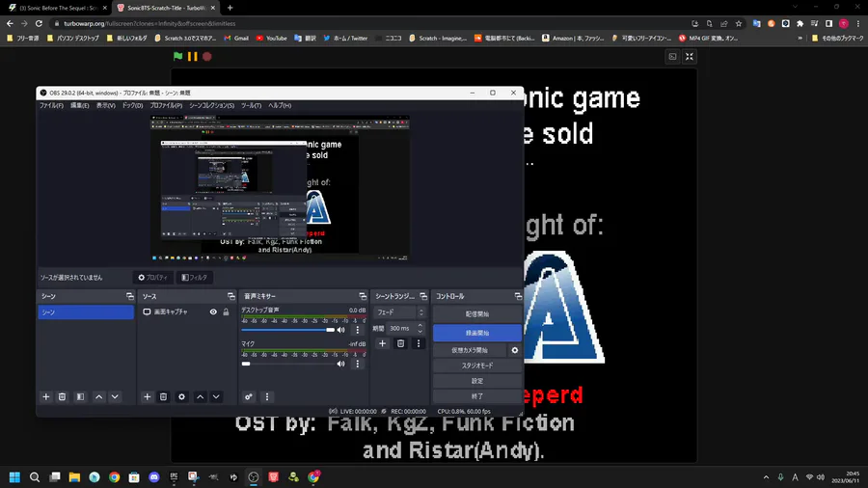Add a new source in OBS

coord(147,396)
